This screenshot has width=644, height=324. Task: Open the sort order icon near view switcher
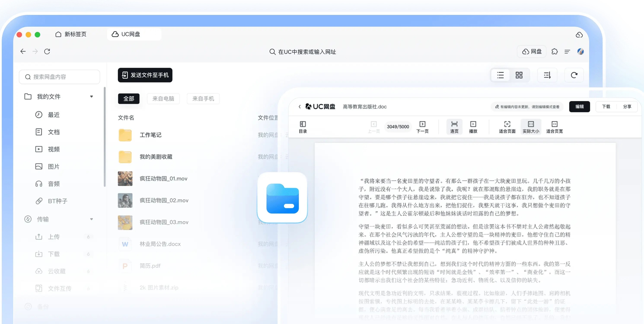click(547, 75)
